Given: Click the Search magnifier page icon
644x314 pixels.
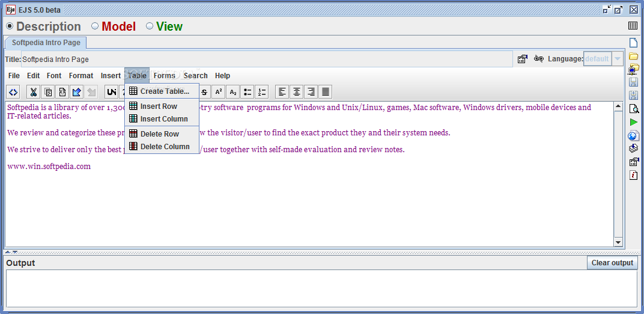Looking at the screenshot, I should pyautogui.click(x=634, y=109).
